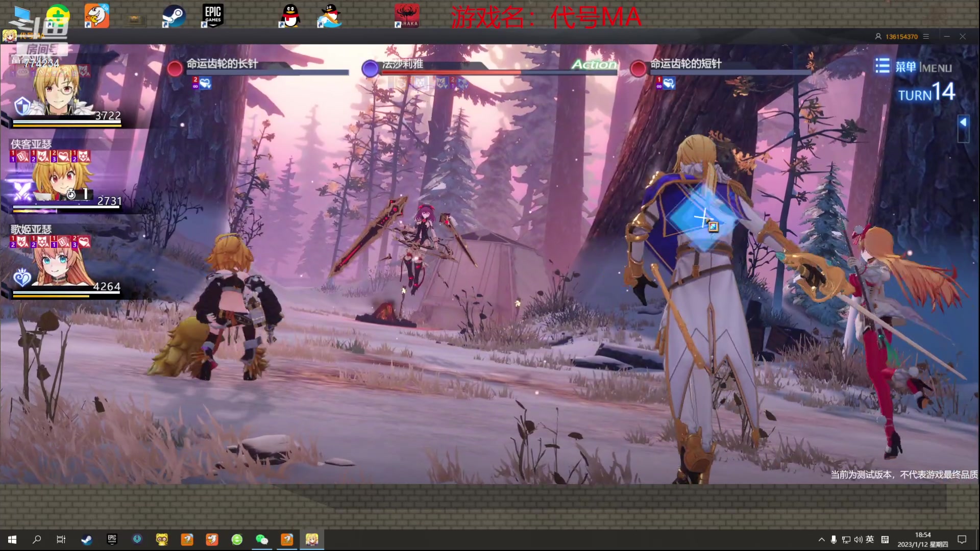
Task: Click the TURN 14 counter
Action: point(926,92)
